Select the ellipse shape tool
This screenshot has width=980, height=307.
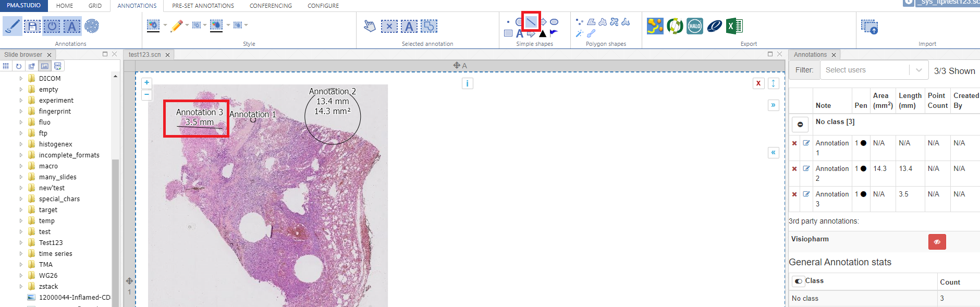(x=554, y=22)
